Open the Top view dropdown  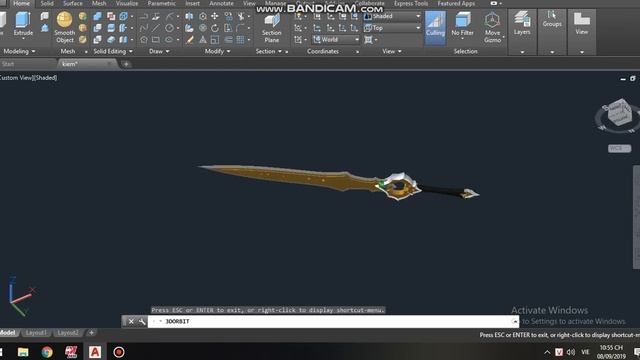pos(392,28)
